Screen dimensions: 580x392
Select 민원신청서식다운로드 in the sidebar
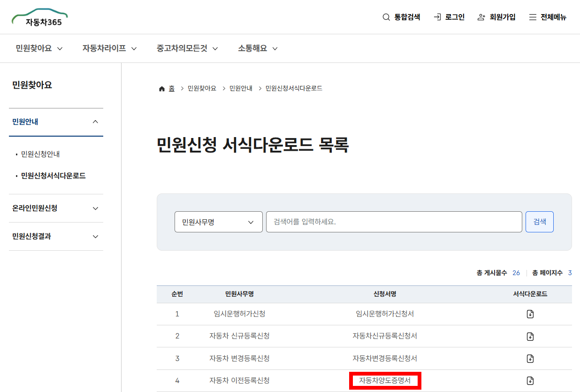[53, 176]
